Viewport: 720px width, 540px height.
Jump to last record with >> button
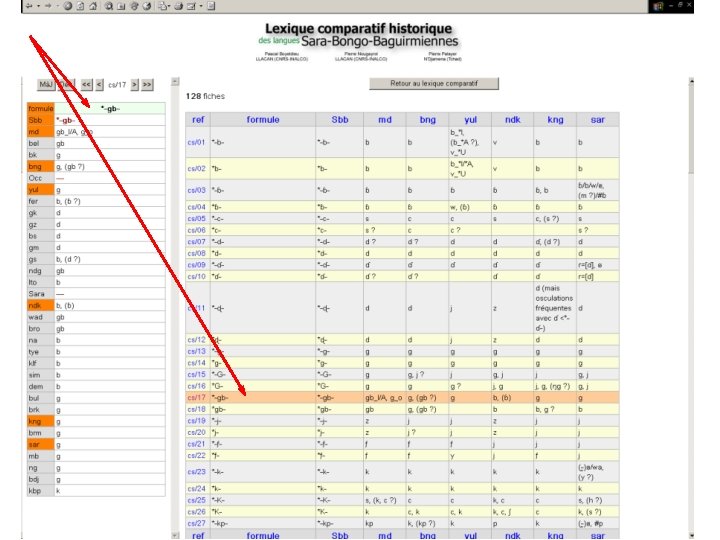[x=147, y=84]
